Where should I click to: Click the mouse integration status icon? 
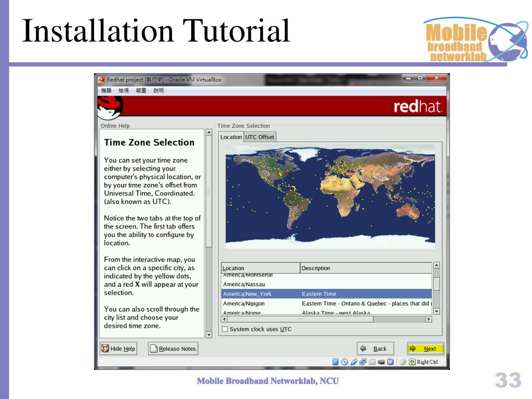click(x=403, y=362)
